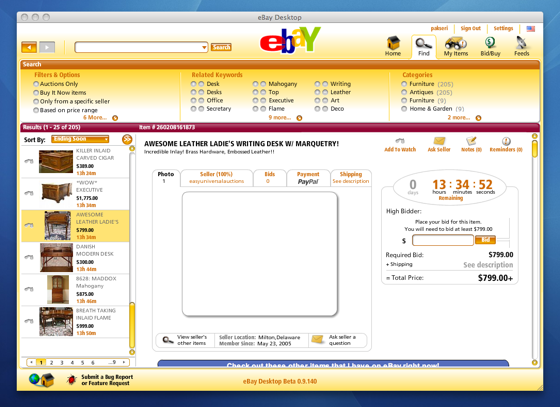Click results list scroll down arrow
Image resolution: width=560 pixels, height=407 pixels.
[132, 352]
